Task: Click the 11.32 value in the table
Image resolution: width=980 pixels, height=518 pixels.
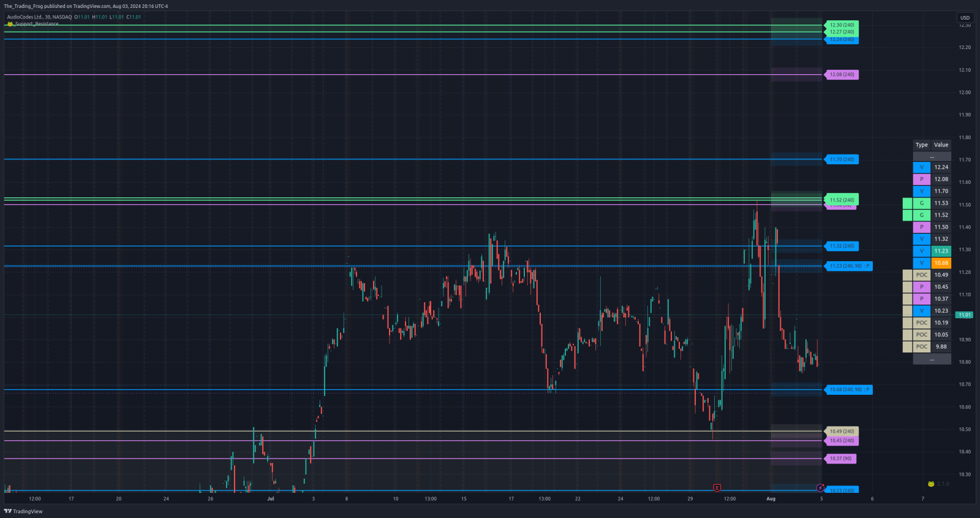Action: pyautogui.click(x=941, y=239)
